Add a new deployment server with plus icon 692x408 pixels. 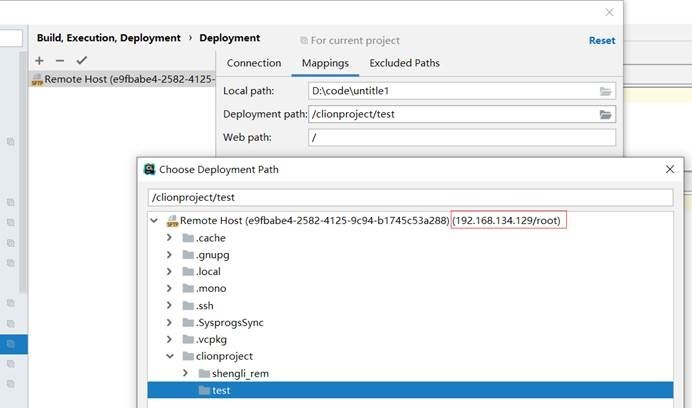[x=39, y=60]
